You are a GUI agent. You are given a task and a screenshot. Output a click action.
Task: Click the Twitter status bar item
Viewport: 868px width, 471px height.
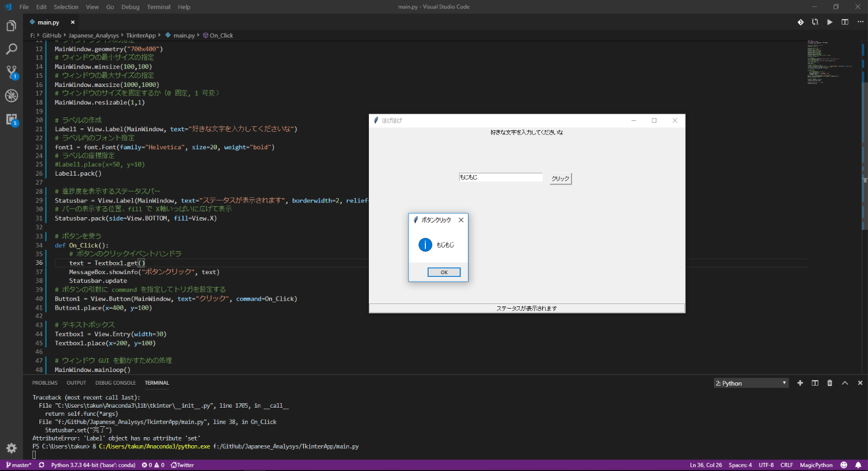tap(182, 465)
